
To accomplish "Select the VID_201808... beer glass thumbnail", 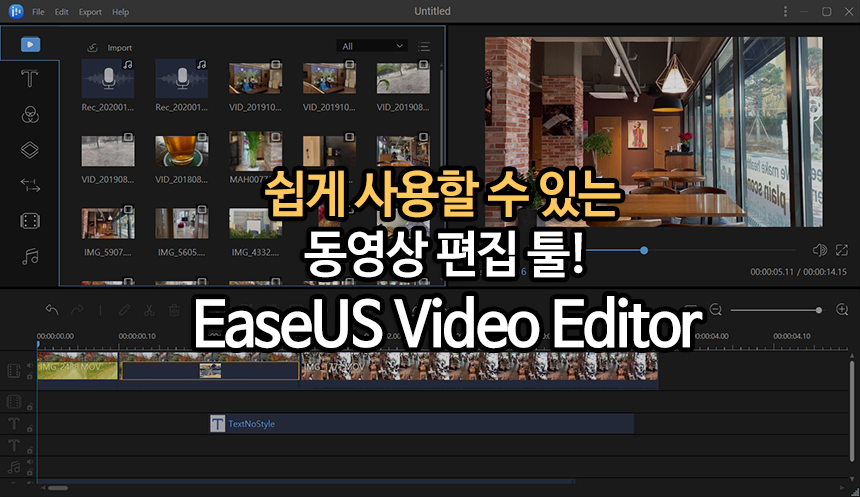I will [x=182, y=150].
